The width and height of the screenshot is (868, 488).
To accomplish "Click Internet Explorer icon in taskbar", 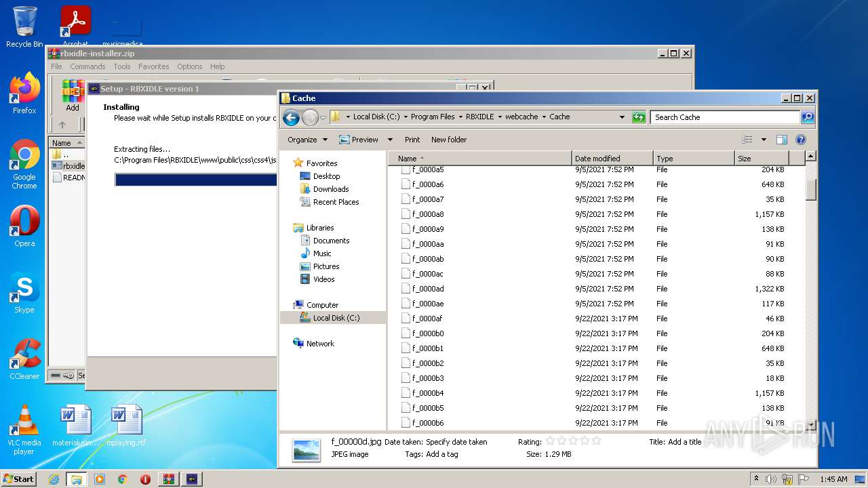I will click(54, 479).
